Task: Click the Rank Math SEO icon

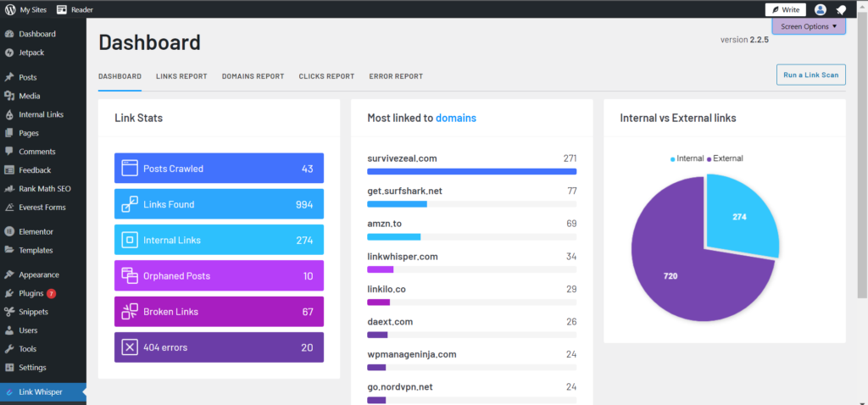Action: pyautogui.click(x=8, y=189)
